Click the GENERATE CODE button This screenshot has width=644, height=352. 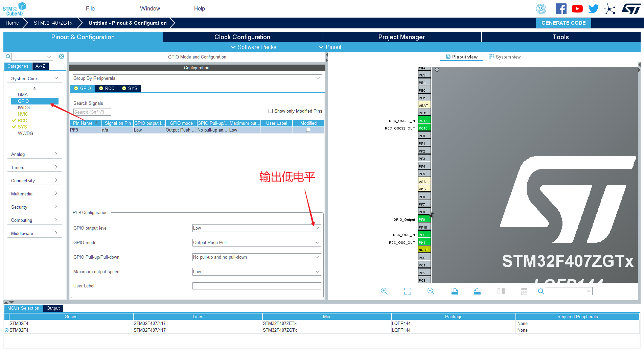pyautogui.click(x=563, y=23)
